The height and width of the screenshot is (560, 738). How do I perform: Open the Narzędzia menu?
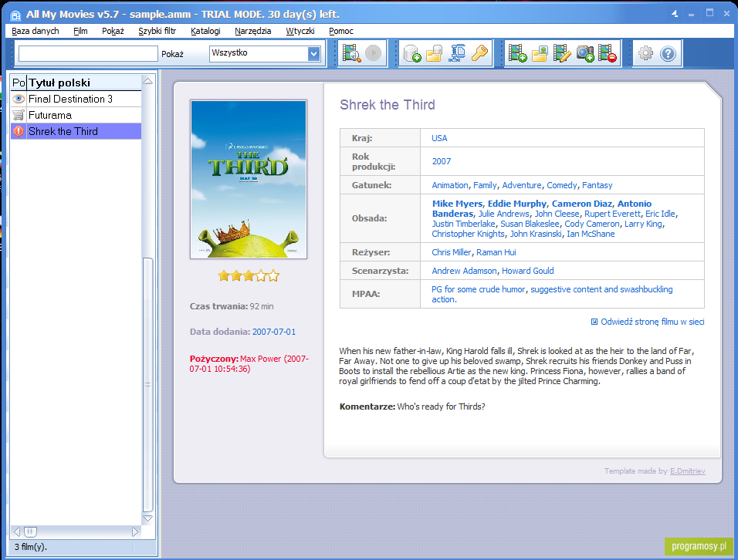click(x=253, y=31)
